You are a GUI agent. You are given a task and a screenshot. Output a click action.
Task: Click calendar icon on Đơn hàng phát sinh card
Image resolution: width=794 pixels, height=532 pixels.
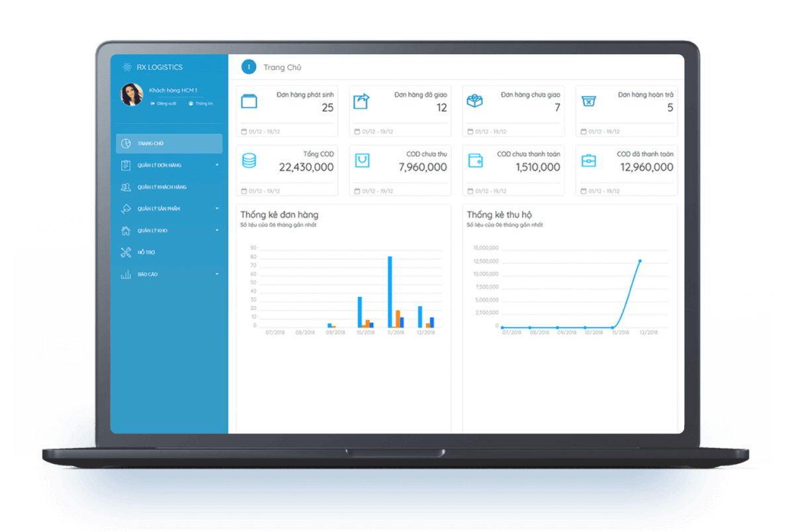click(x=244, y=132)
